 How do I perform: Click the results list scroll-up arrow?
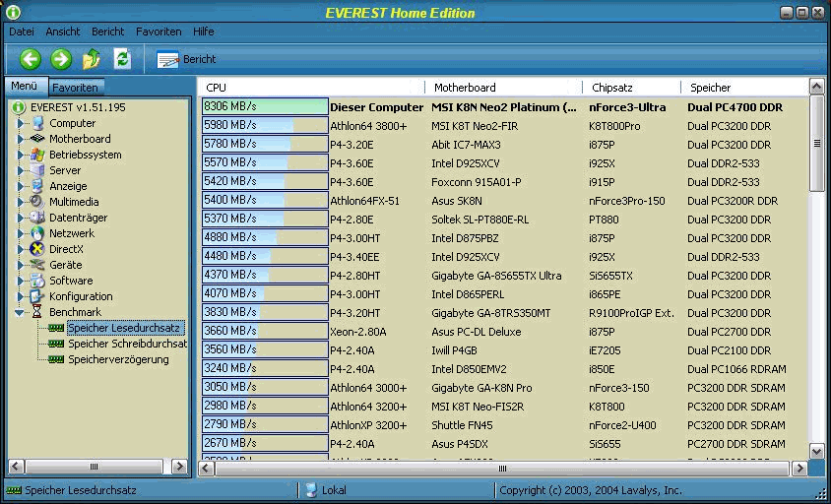(816, 86)
